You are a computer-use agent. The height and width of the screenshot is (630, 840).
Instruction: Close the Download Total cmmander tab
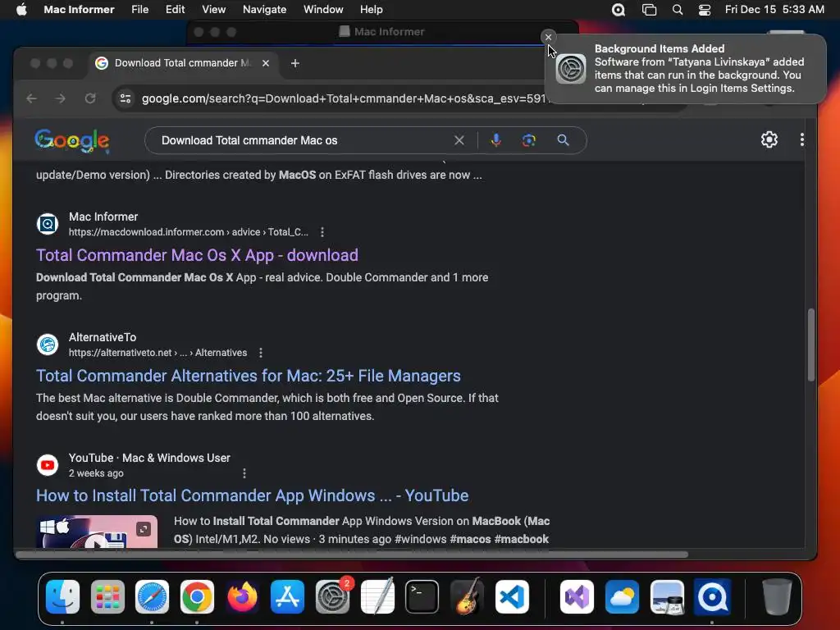tap(265, 63)
